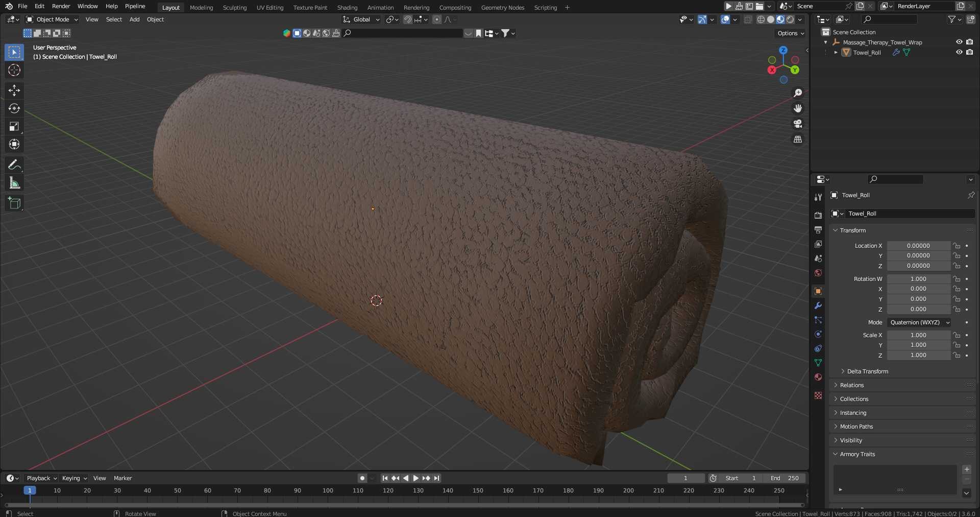Hide Towel_Roll object in viewport via eye

[959, 52]
